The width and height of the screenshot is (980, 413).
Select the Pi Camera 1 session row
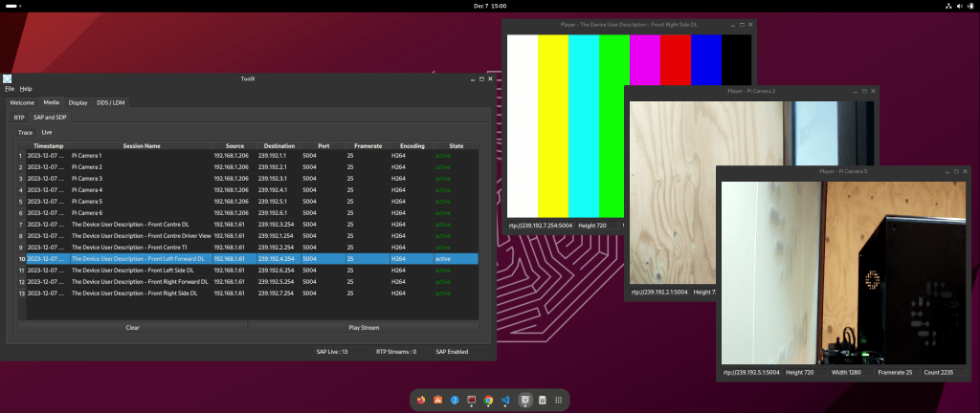point(253,155)
